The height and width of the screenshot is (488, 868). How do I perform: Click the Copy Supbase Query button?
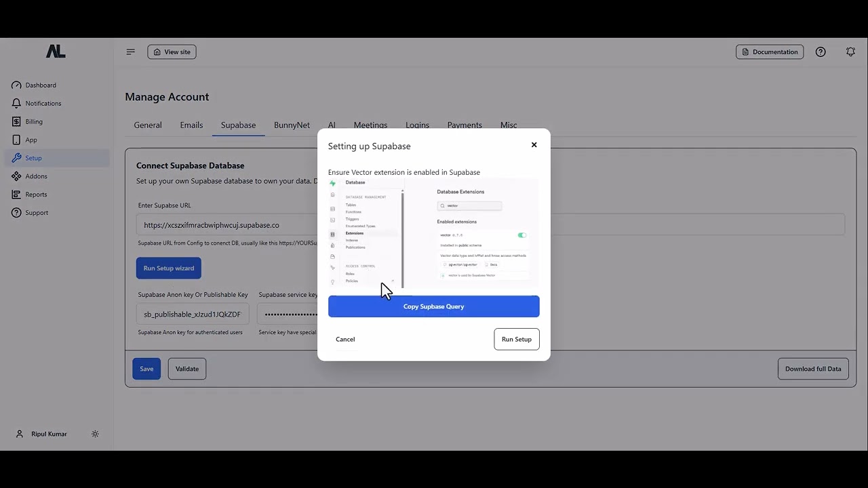[x=434, y=306]
